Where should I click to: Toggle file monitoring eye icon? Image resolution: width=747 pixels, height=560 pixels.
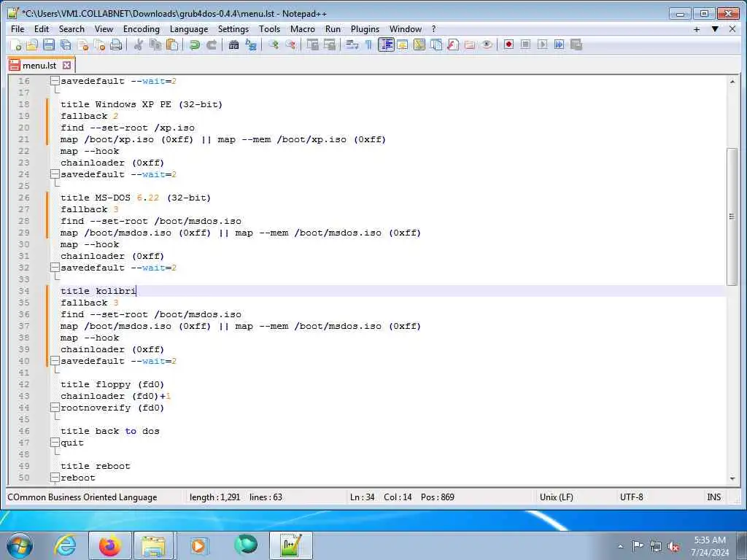tap(487, 44)
